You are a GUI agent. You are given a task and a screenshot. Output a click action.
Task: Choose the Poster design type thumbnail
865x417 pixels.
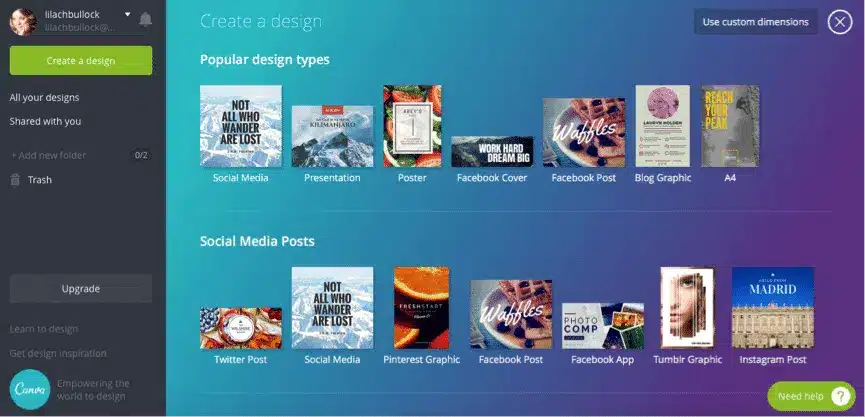(412, 126)
